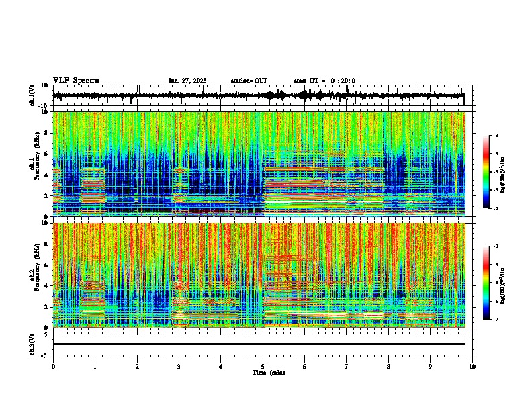532x411 pixels.
Task: Click the "ch.3(V)" axis label
Action: (32, 345)
